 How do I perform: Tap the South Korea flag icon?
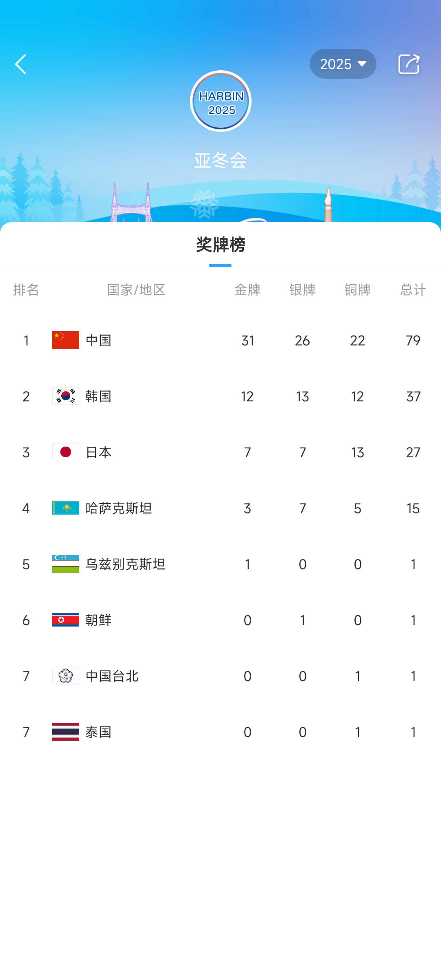66,396
